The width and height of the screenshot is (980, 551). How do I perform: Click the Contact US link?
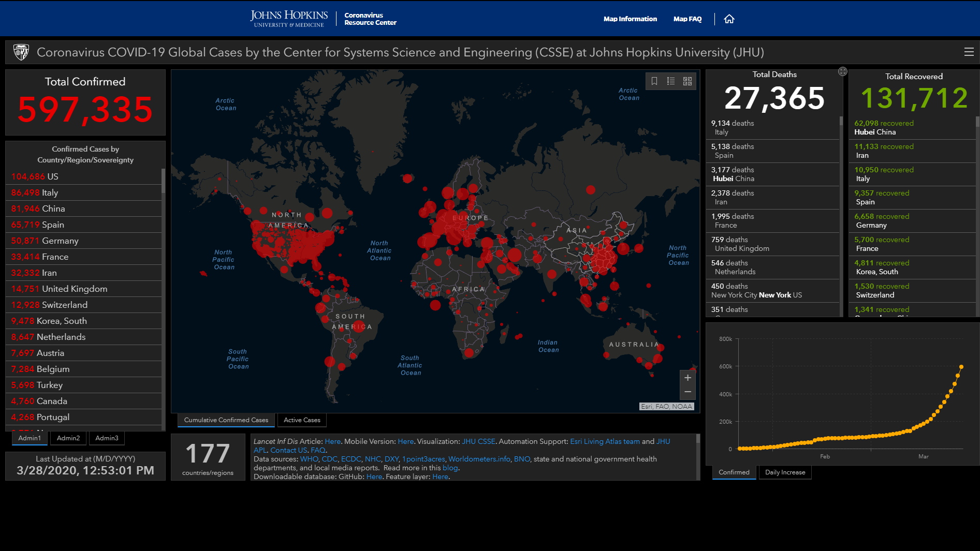[288, 450]
